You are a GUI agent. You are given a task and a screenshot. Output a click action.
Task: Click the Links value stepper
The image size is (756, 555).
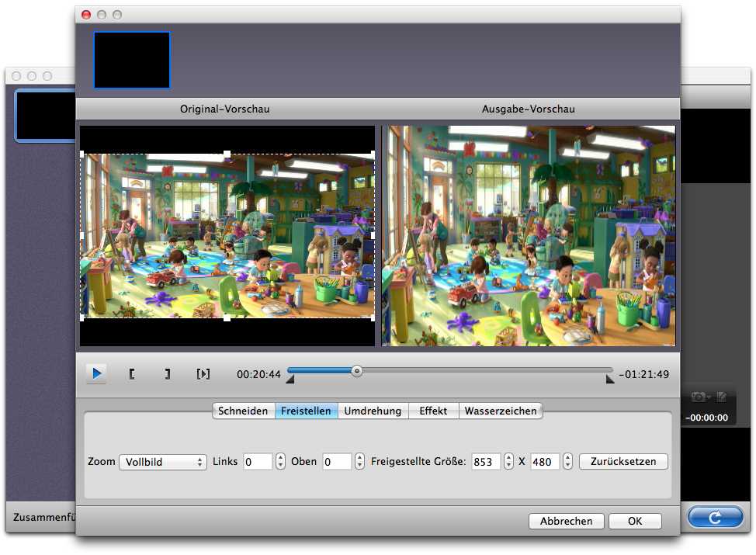click(x=280, y=462)
